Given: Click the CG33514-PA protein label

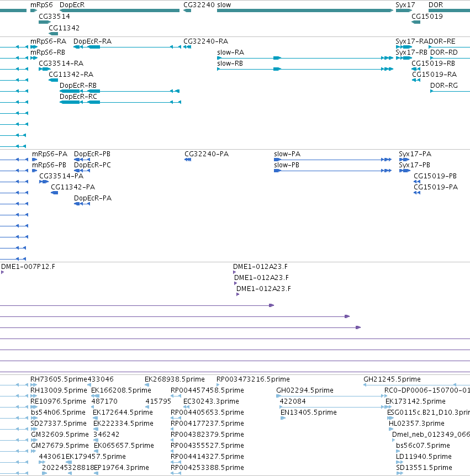Looking at the screenshot, I should pos(61,176).
